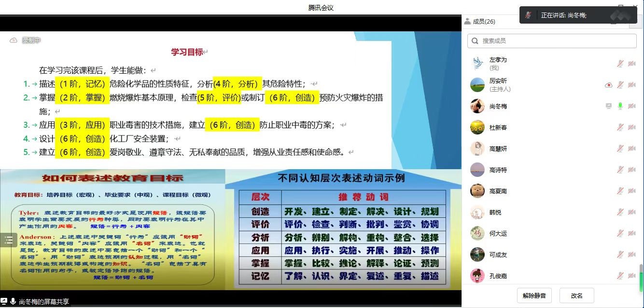Viewport: 644px width, 308px height.
Task: Open the hamburger list button on the slide
Action: tap(8, 241)
